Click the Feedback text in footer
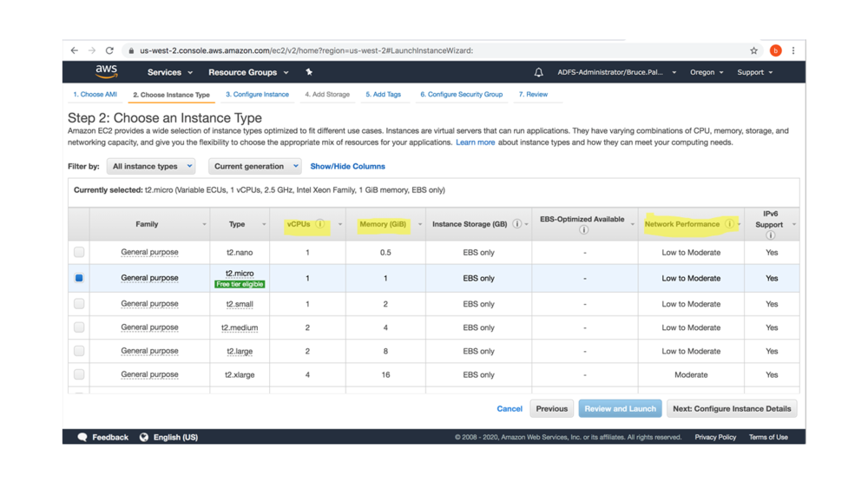The width and height of the screenshot is (868, 489). [110, 437]
